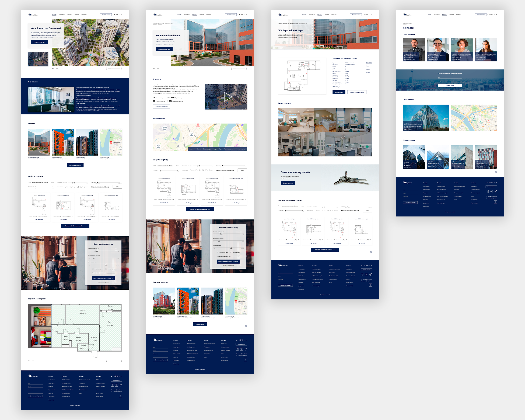Open VK icon in home page footer

coord(116,385)
